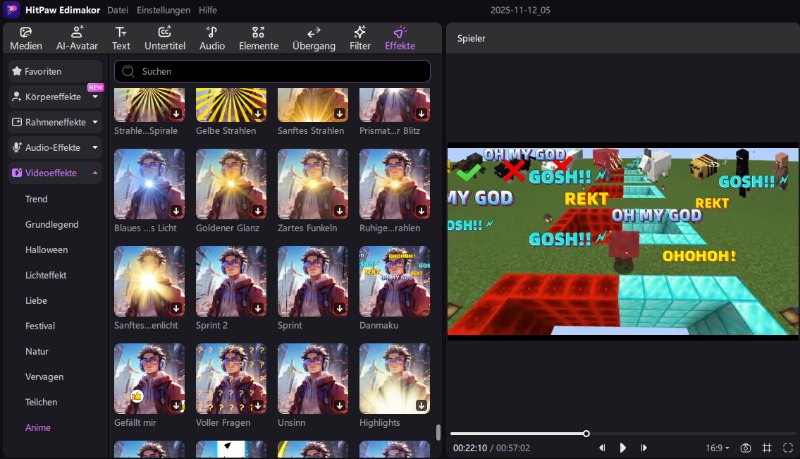Viewport: 800px width, 459px height.
Task: Open the Filter panel
Action: [x=360, y=39]
